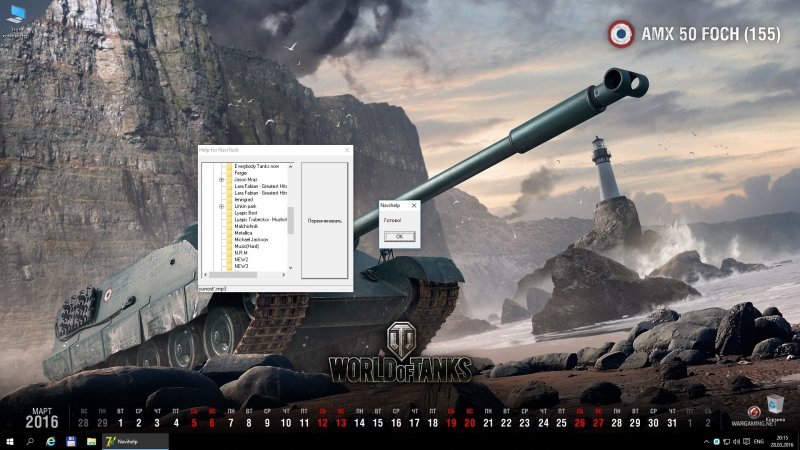Select the NEW2 folder row
This screenshot has height=450, width=800.
coord(241,259)
